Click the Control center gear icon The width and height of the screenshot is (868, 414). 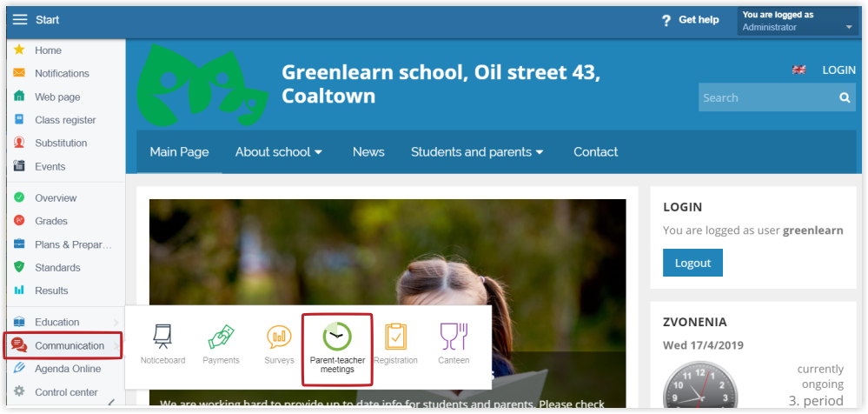coord(19,391)
